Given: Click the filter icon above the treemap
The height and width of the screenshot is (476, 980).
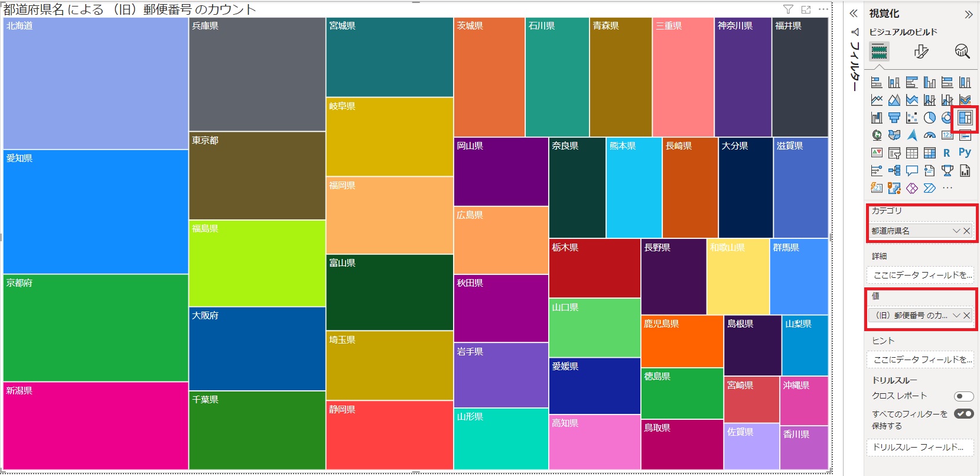Looking at the screenshot, I should 788,9.
